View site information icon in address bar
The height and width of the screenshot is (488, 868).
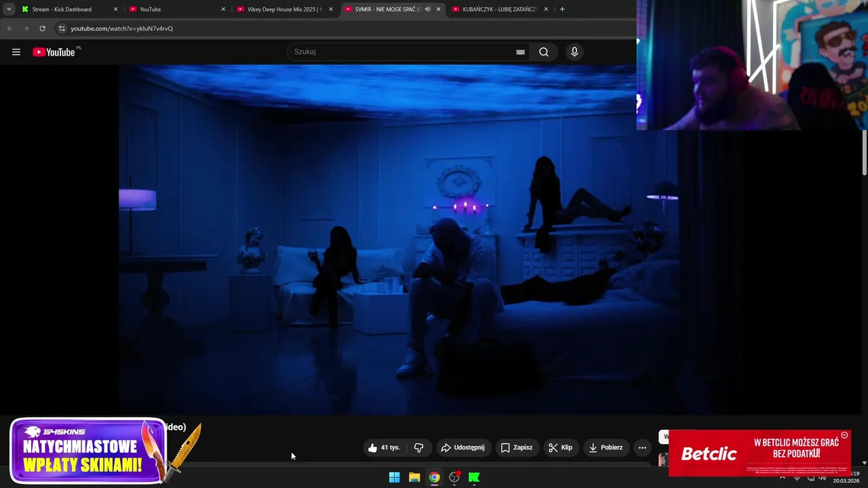coord(62,28)
